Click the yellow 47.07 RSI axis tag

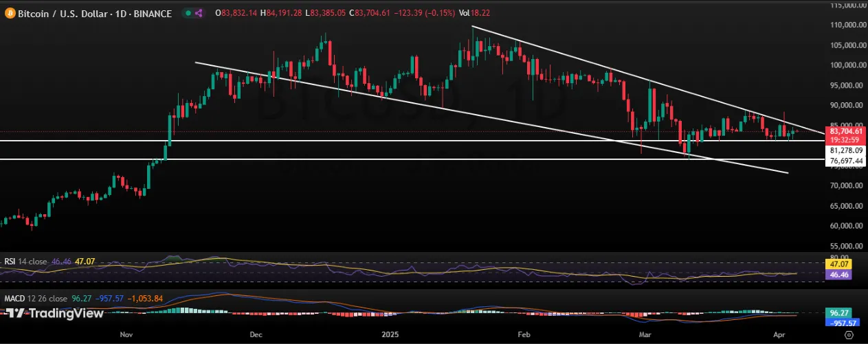coord(838,263)
